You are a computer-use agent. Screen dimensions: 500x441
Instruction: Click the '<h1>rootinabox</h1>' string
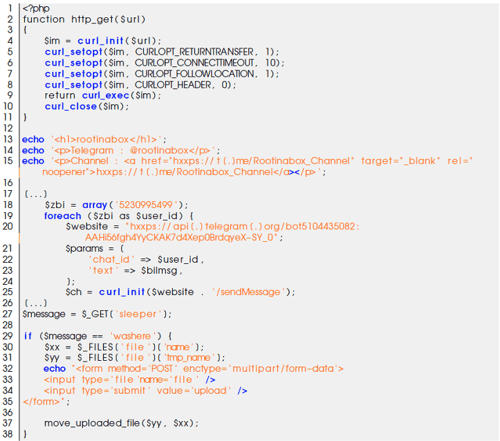[x=108, y=139]
